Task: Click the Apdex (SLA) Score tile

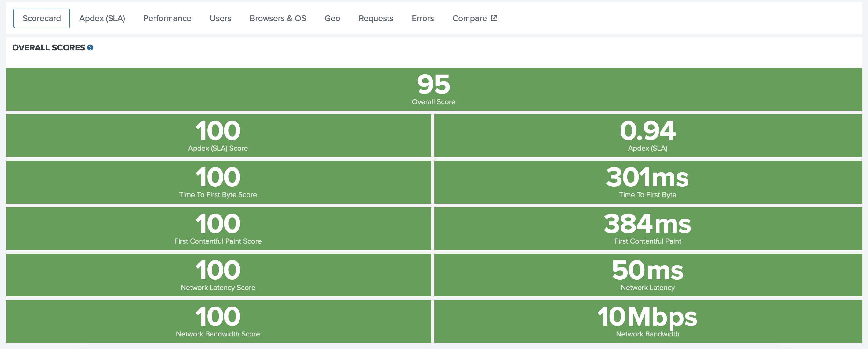Action: (218, 136)
